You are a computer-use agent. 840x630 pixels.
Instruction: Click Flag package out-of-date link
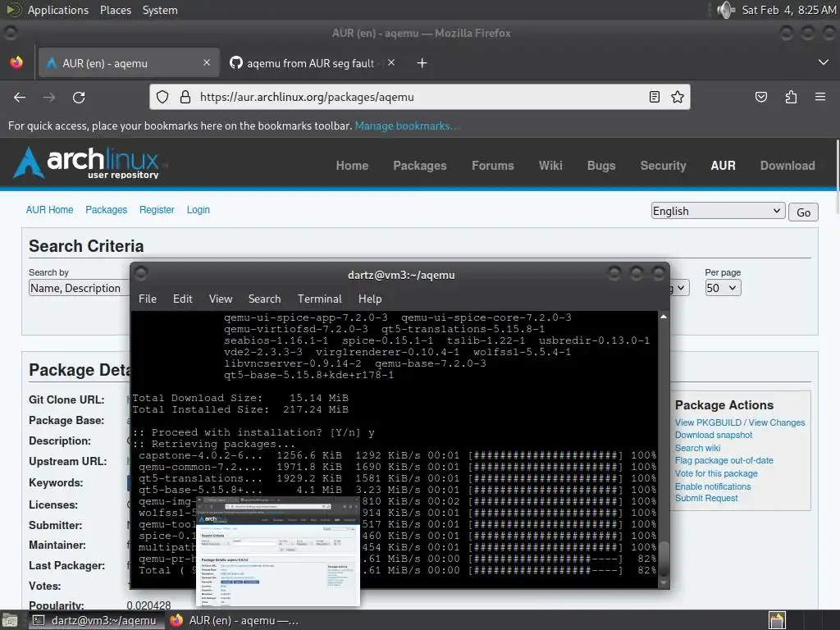coord(724,460)
